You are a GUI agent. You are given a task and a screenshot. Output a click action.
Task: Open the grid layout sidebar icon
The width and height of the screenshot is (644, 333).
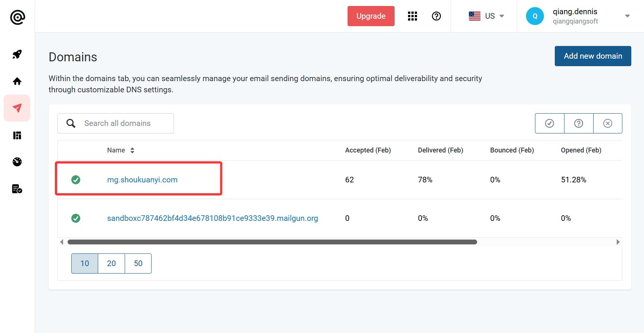[x=17, y=135]
